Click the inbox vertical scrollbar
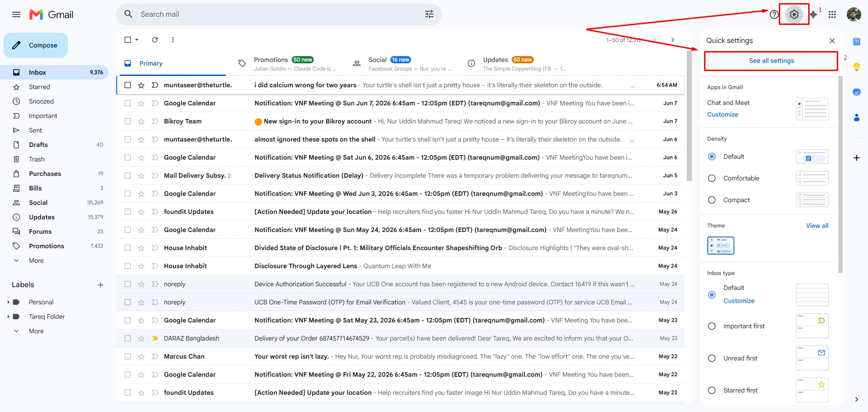This screenshot has height=412, width=868. [689, 116]
